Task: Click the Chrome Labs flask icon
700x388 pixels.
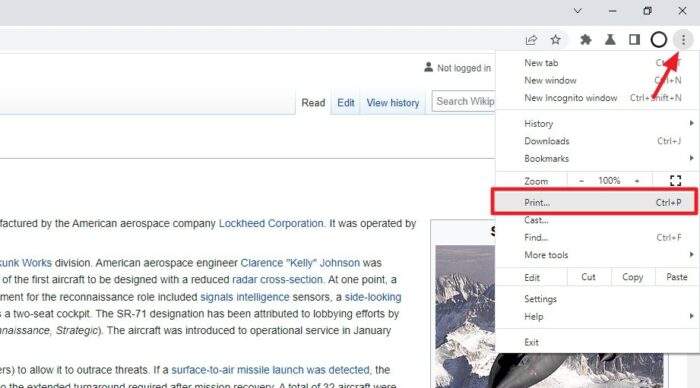Action: point(610,40)
